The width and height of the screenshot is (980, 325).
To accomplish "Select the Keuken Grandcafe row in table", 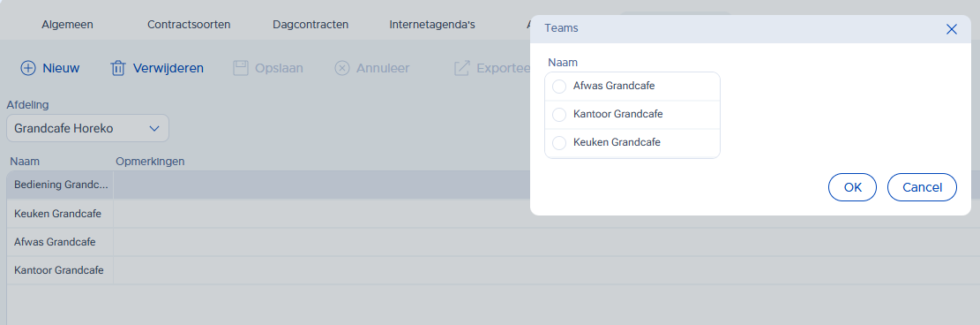I will pyautogui.click(x=493, y=214).
